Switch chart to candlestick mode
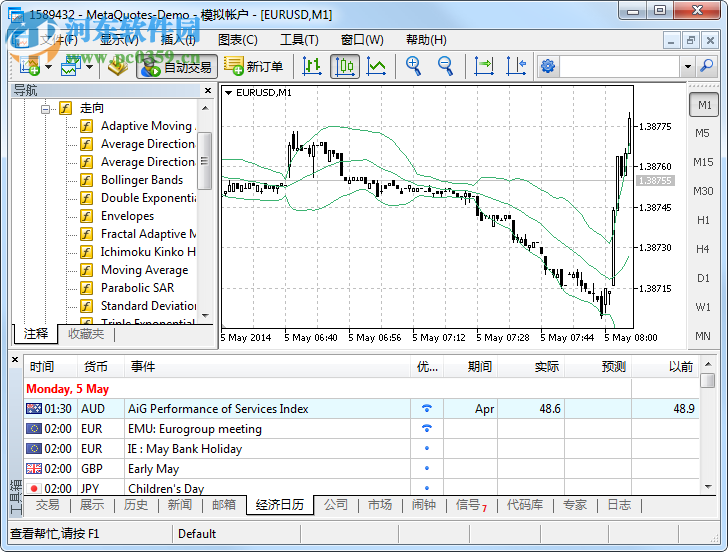Image resolution: width=728 pixels, height=552 pixels. [x=344, y=66]
